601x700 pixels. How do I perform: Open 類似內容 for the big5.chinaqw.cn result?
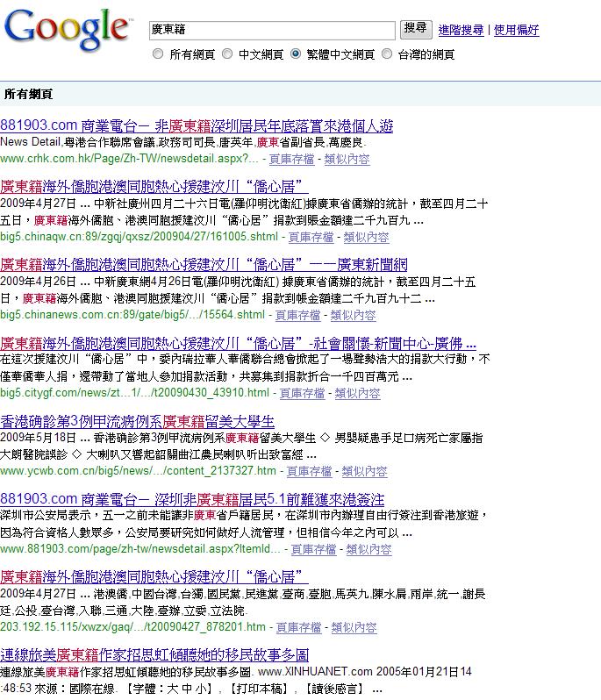[366, 237]
